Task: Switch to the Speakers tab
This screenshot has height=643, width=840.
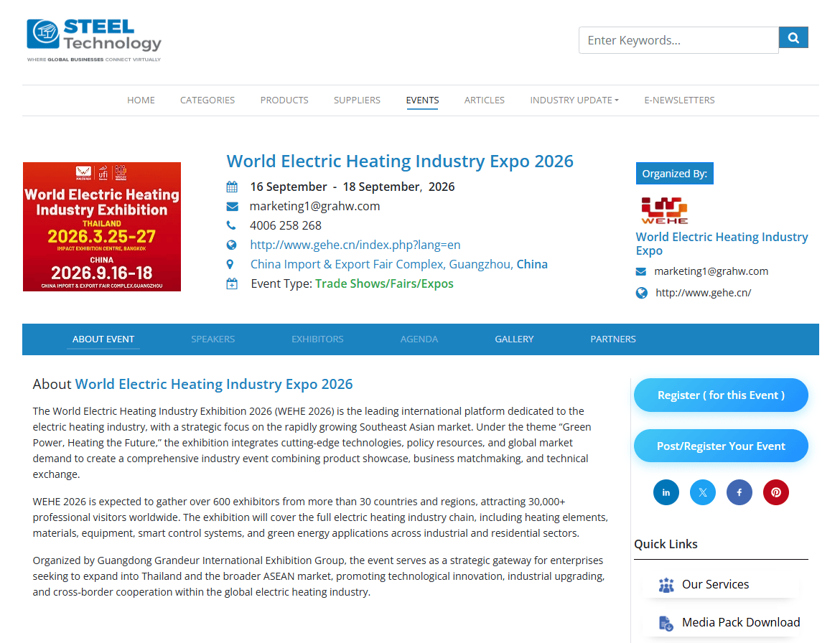Action: (213, 339)
